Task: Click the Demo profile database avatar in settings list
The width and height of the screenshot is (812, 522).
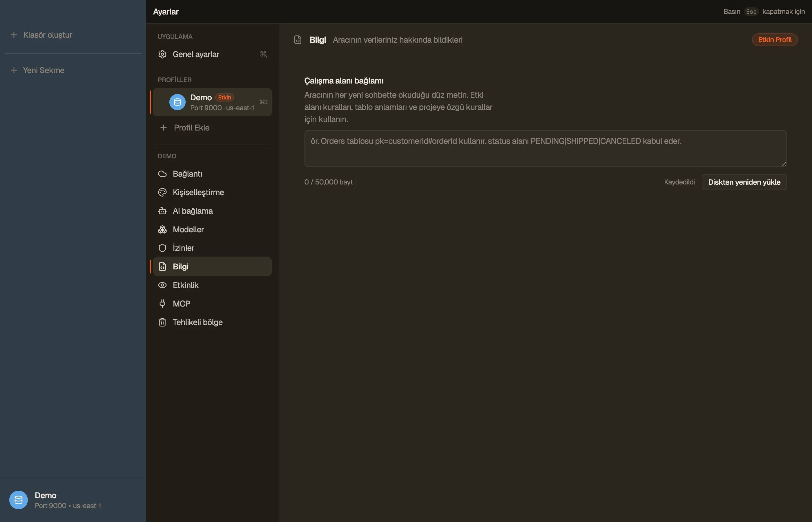Action: tap(177, 102)
